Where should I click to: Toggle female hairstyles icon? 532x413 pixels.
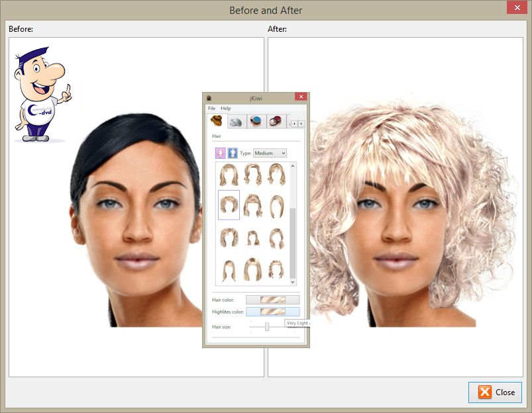(221, 153)
